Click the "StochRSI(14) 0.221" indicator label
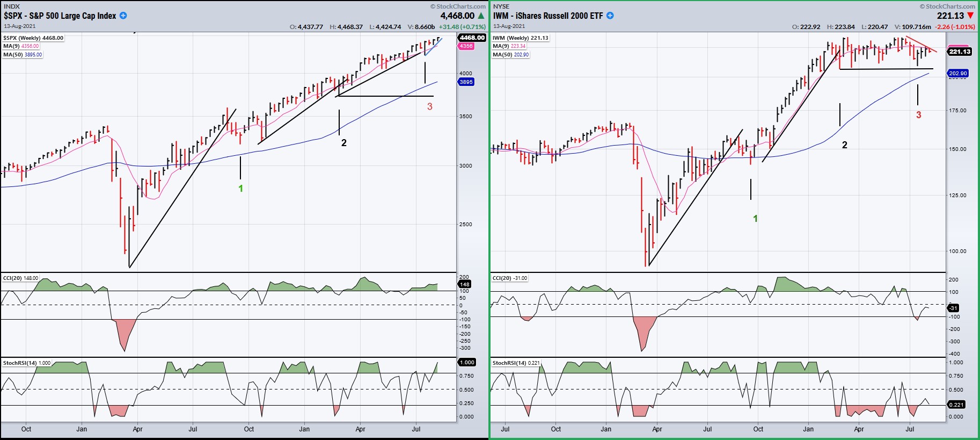 (x=516, y=363)
